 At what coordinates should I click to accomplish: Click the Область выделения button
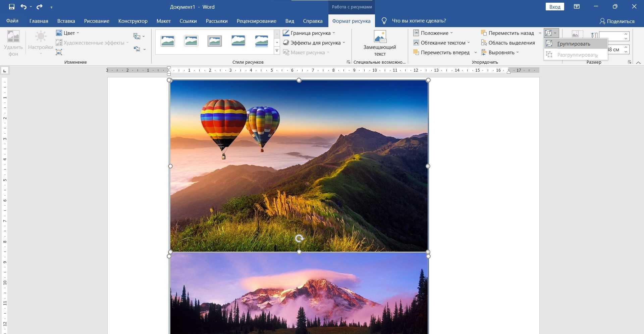pyautogui.click(x=508, y=43)
